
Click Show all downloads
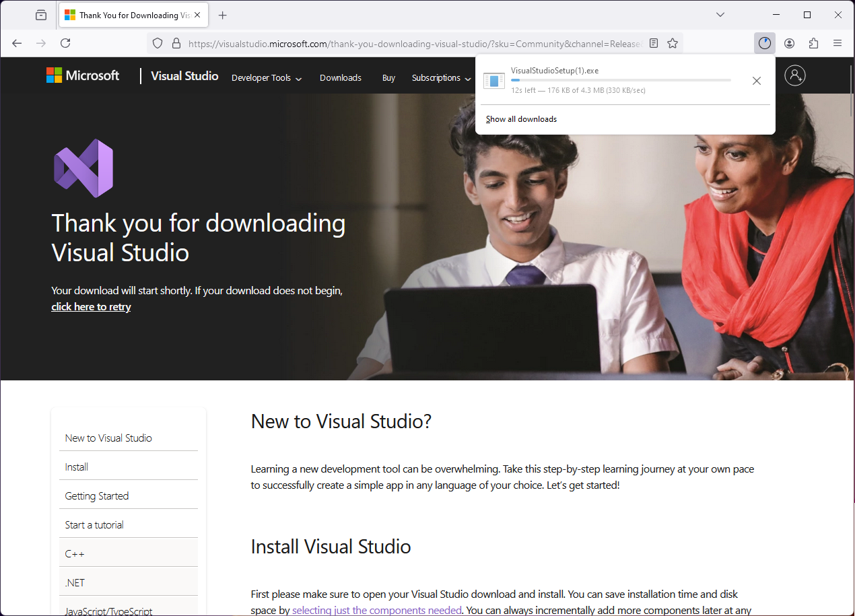521,119
